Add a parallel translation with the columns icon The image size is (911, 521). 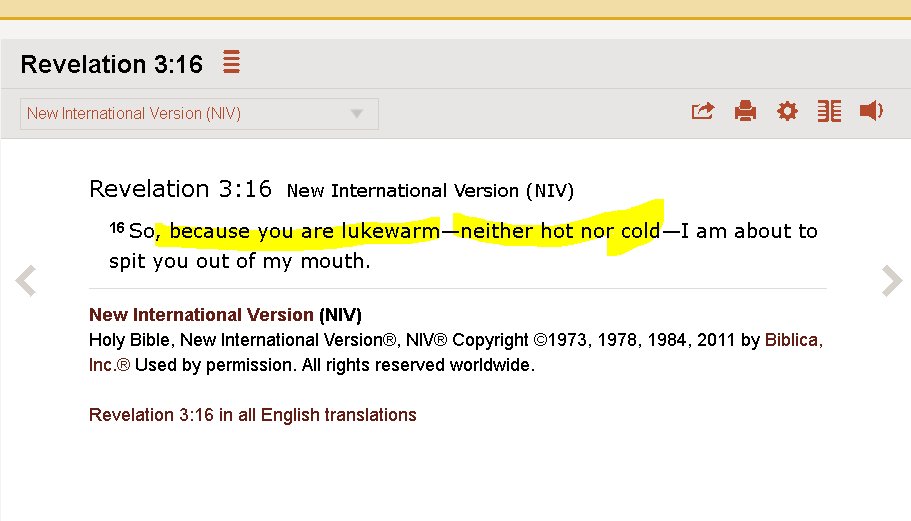click(829, 110)
